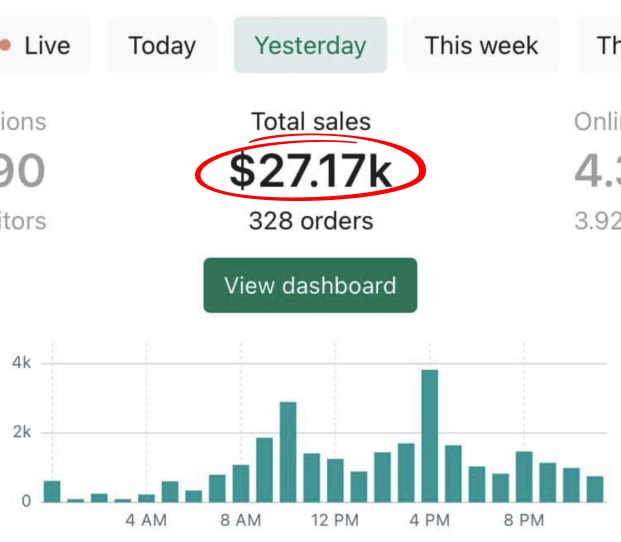Click the 4 PM axis label
The image size is (621, 542).
[429, 521]
